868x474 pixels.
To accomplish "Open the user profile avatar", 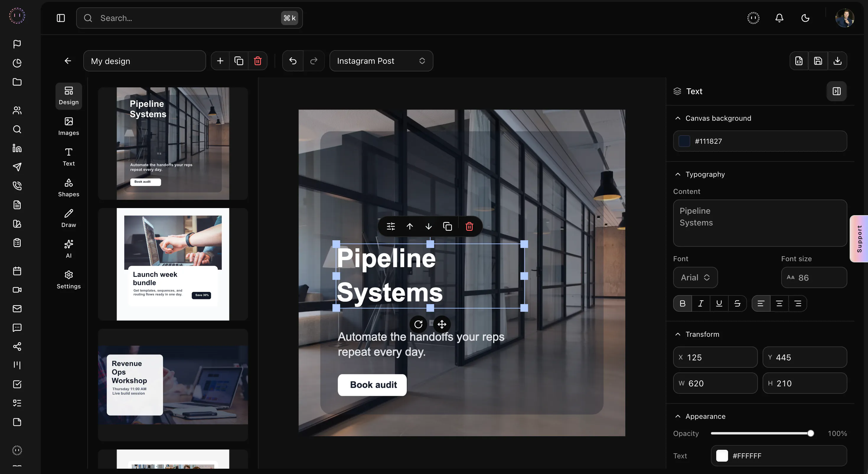I will coord(844,18).
